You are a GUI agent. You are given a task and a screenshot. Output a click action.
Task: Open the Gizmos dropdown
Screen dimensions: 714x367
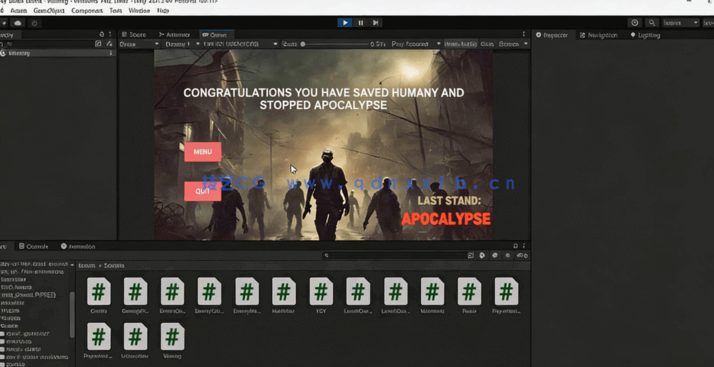coord(513,44)
